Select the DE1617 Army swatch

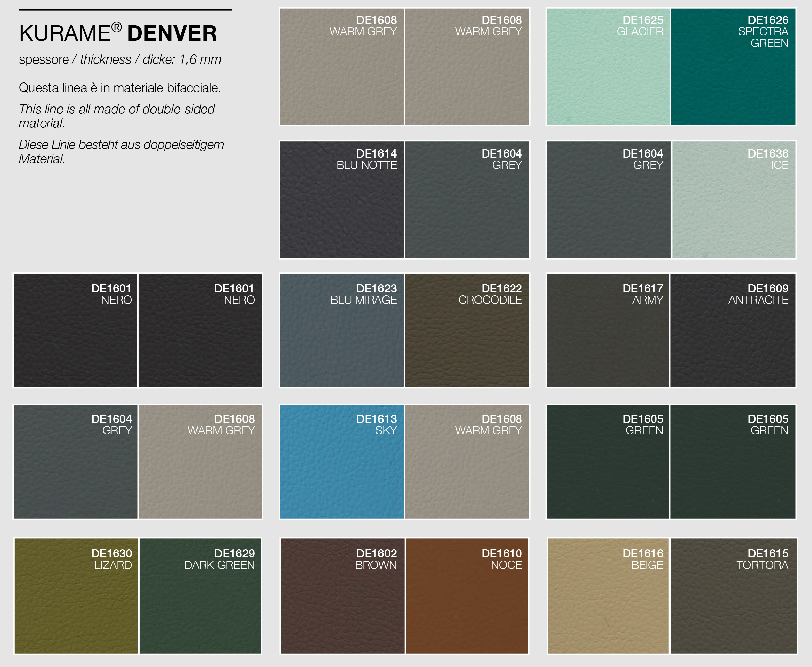click(x=607, y=330)
